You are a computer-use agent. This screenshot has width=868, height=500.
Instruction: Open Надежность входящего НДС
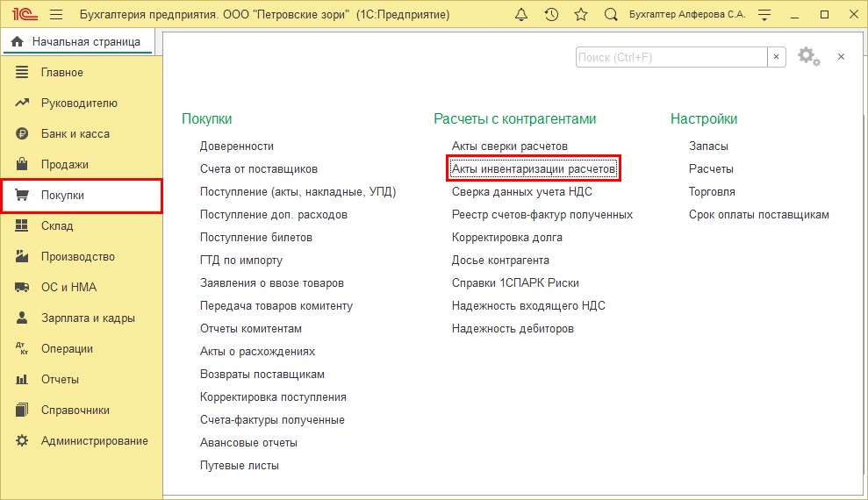528,306
